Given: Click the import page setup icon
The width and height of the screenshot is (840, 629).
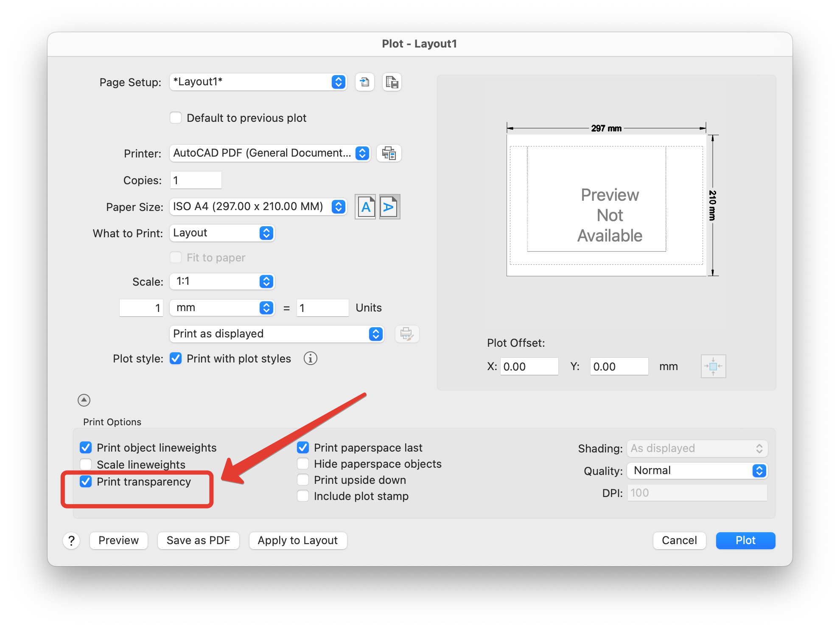Looking at the screenshot, I should point(364,82).
